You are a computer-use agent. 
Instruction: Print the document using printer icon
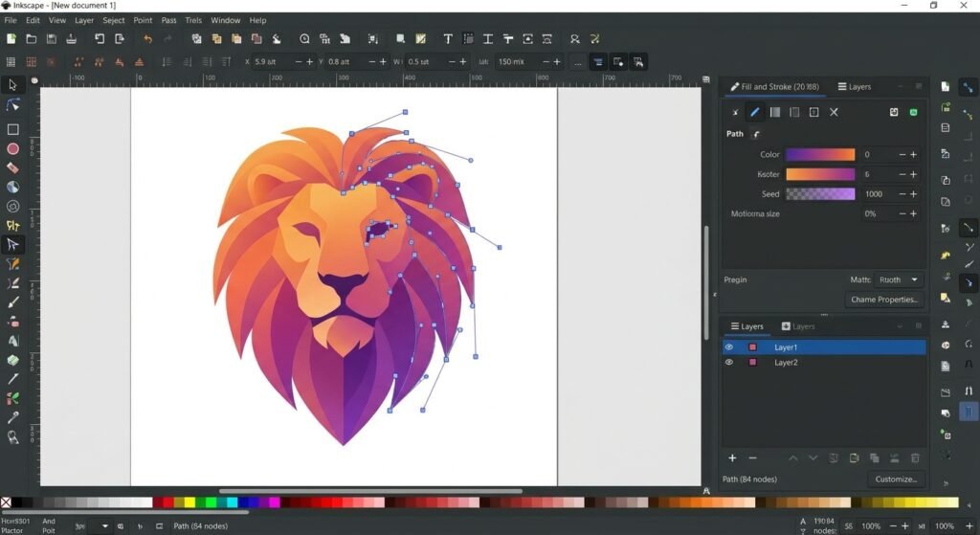pos(71,38)
